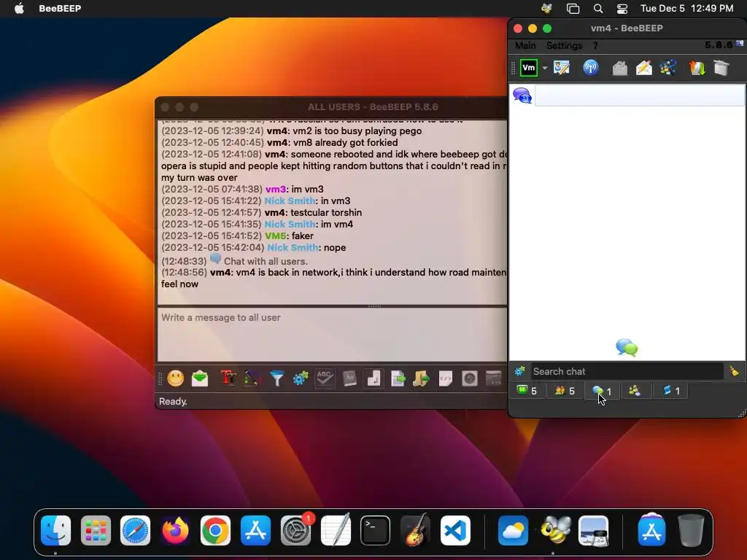Image resolution: width=747 pixels, height=560 pixels.
Task: Click the send folder icon with green arrow
Action: pyautogui.click(x=421, y=378)
